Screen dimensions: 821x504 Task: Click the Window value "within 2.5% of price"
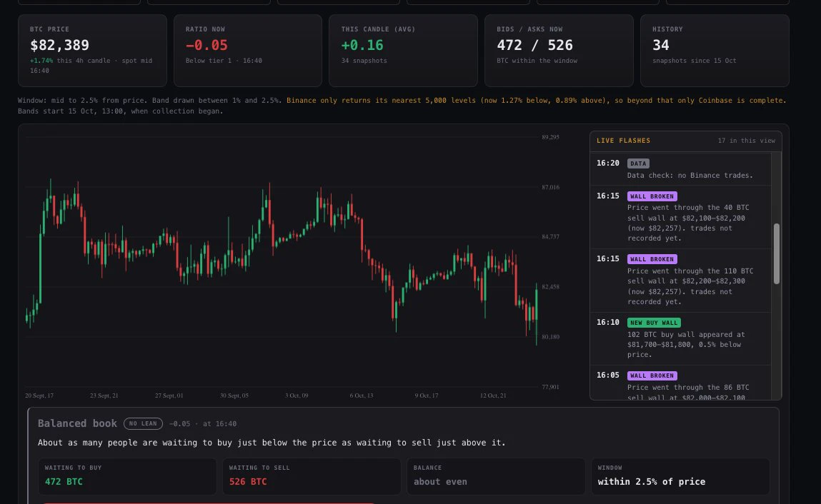[x=652, y=481]
